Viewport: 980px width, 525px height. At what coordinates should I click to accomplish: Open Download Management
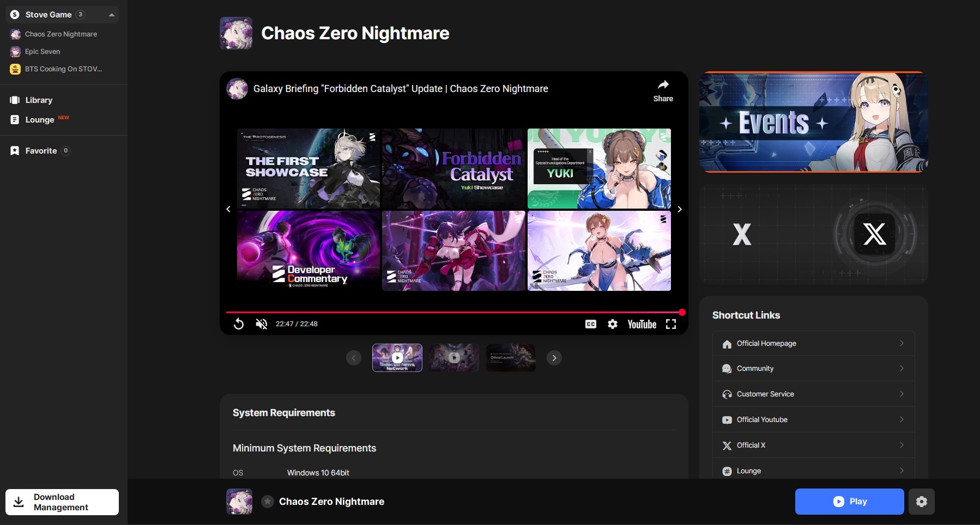pos(62,502)
